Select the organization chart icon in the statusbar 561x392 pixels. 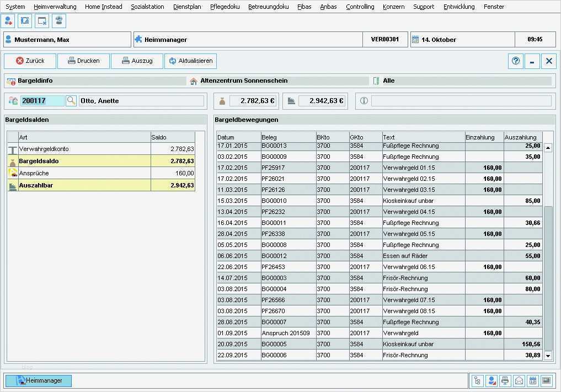(477, 380)
